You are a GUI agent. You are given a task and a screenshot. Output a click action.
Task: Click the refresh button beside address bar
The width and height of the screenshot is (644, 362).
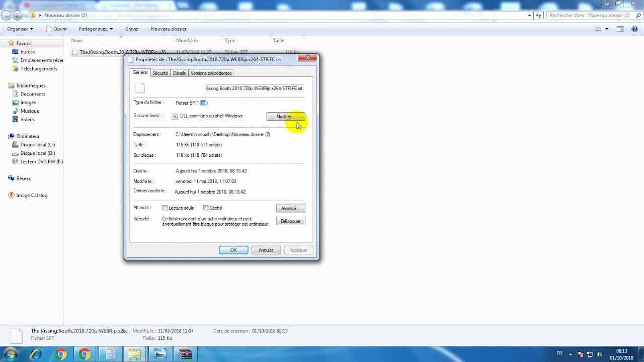[539, 16]
